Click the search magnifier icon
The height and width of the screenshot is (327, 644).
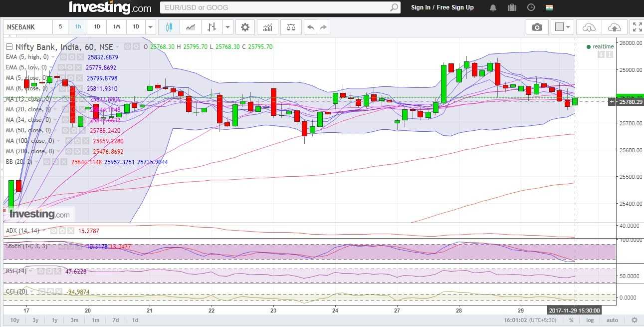point(394,7)
